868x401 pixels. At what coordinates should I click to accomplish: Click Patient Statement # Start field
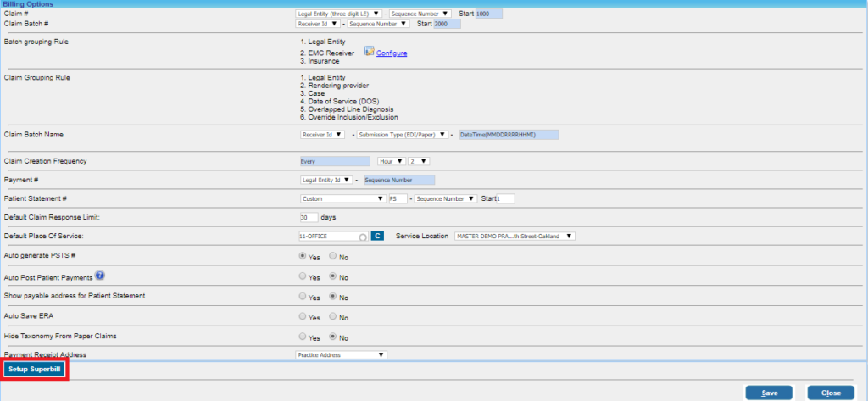(505, 198)
